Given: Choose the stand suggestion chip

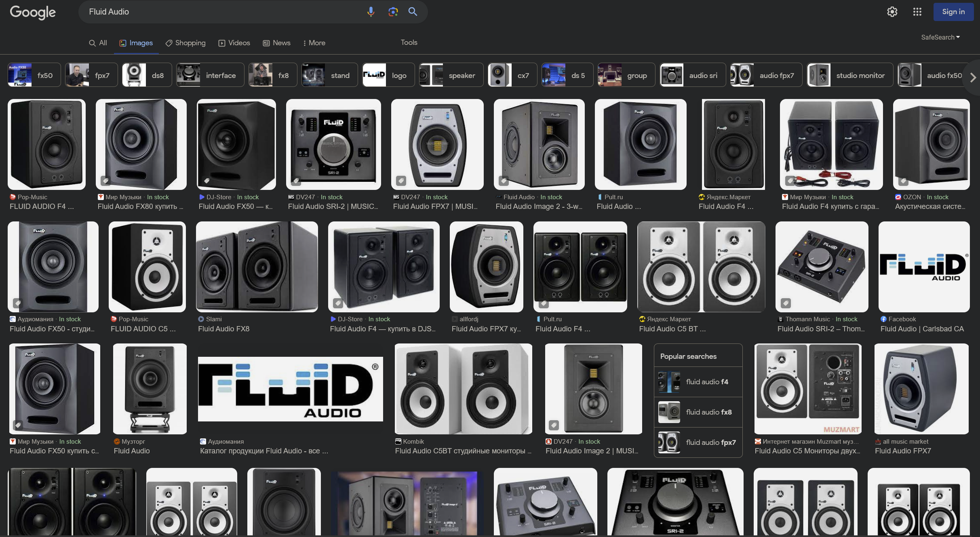Looking at the screenshot, I should click(329, 75).
